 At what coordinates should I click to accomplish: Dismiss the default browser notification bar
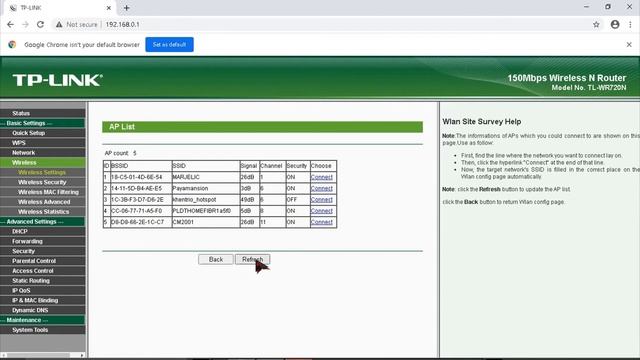[629, 44]
